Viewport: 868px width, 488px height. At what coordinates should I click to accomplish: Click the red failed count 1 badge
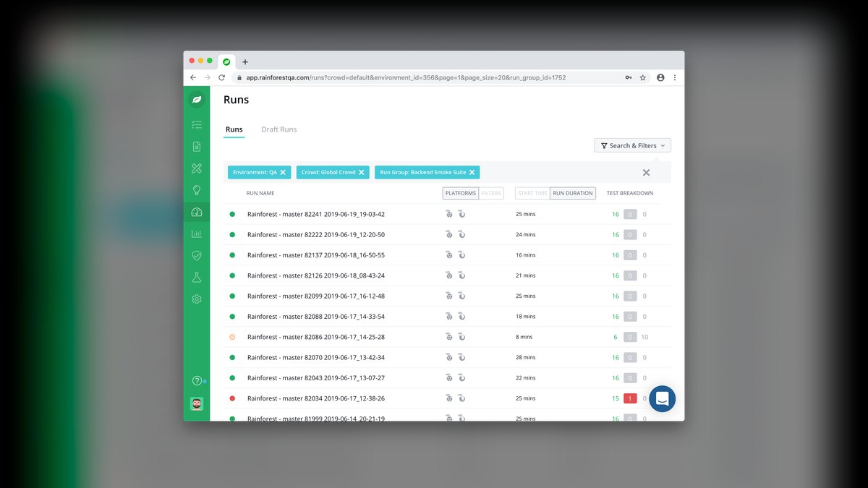tap(630, 398)
